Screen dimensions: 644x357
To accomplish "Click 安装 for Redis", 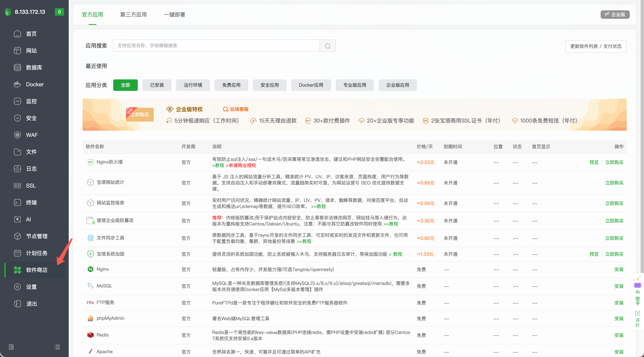I will 619,335.
